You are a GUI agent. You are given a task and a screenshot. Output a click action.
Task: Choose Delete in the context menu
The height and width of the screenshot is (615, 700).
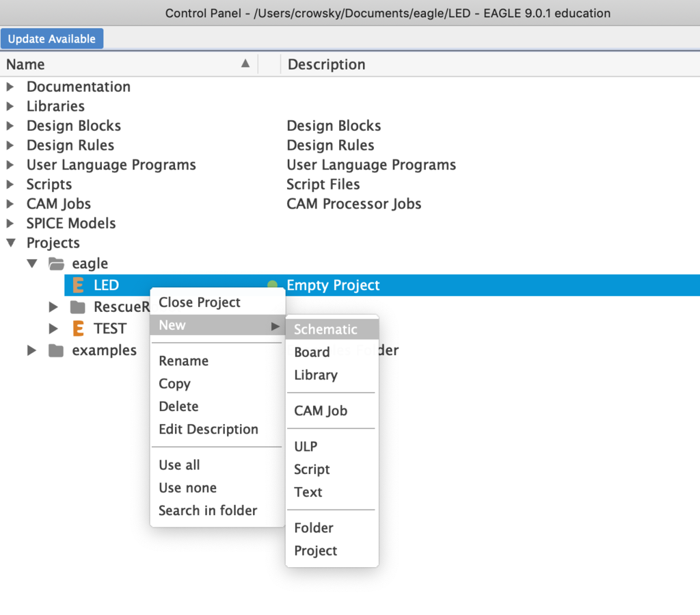[x=218, y=406]
